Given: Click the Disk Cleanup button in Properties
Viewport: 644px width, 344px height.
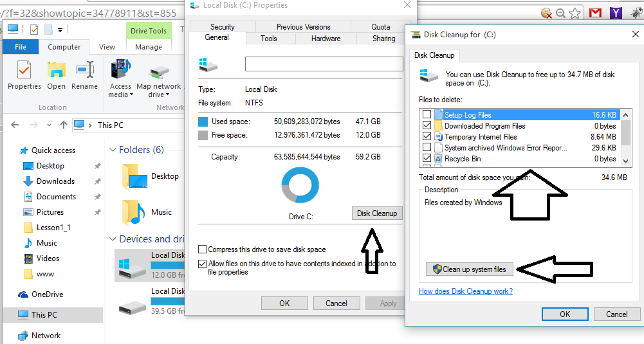Looking at the screenshot, I should [x=377, y=213].
